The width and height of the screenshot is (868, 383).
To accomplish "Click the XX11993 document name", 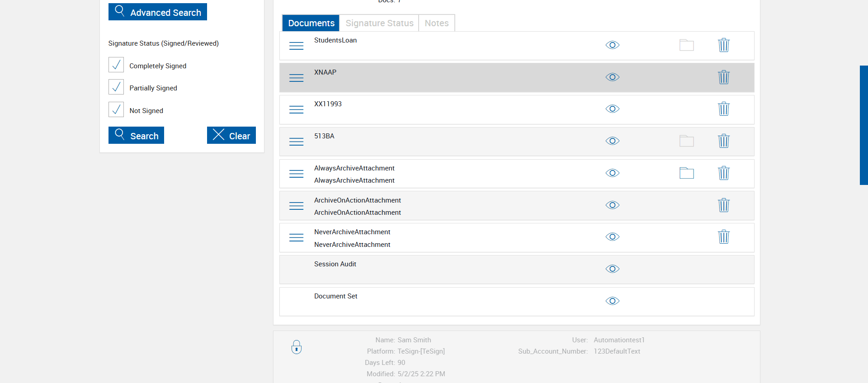I will pyautogui.click(x=328, y=104).
